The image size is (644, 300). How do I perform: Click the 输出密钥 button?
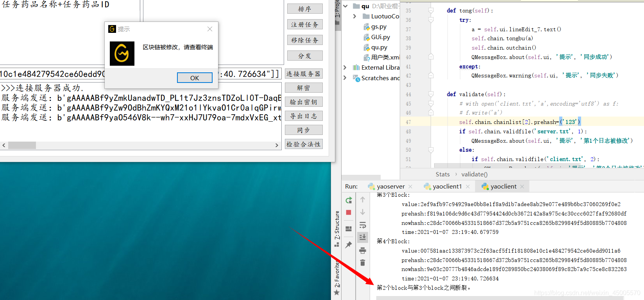click(x=304, y=102)
